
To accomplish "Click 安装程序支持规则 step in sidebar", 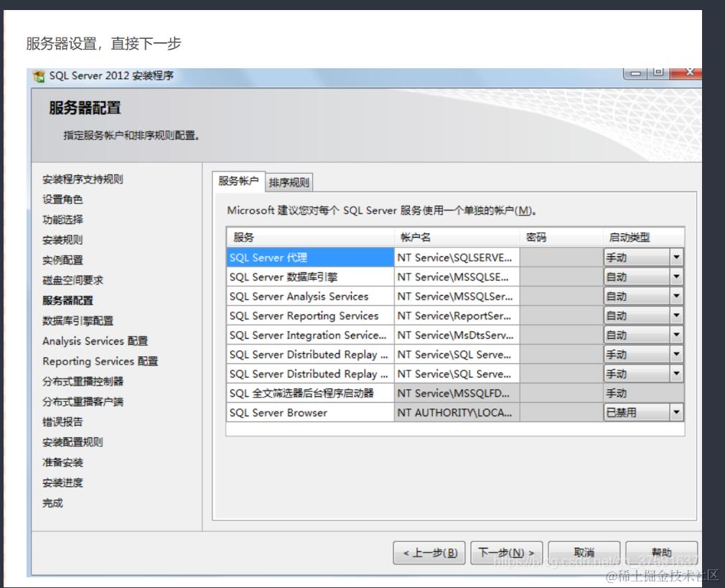I will [x=83, y=179].
